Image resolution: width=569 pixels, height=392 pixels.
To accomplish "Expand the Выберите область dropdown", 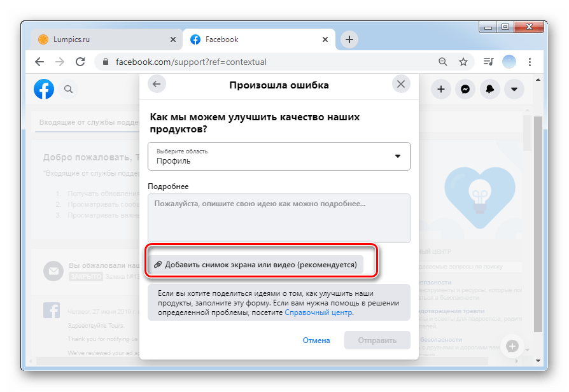I will [279, 156].
